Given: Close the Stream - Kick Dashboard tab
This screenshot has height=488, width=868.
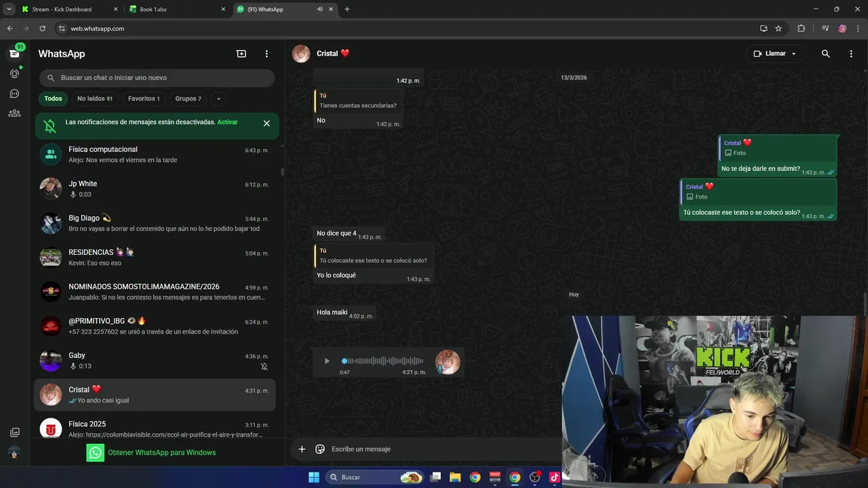Looking at the screenshot, I should (x=115, y=9).
